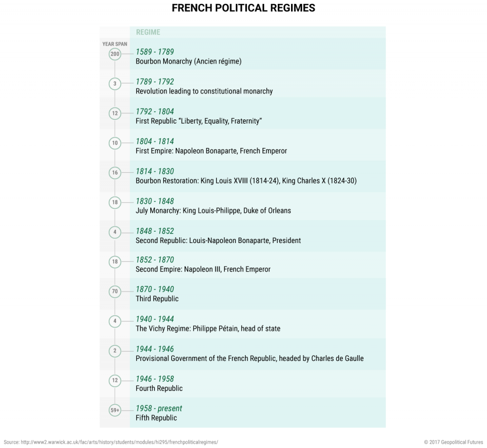Click the YEAR SPAN label
This screenshot has height=448, width=487.
coord(115,44)
